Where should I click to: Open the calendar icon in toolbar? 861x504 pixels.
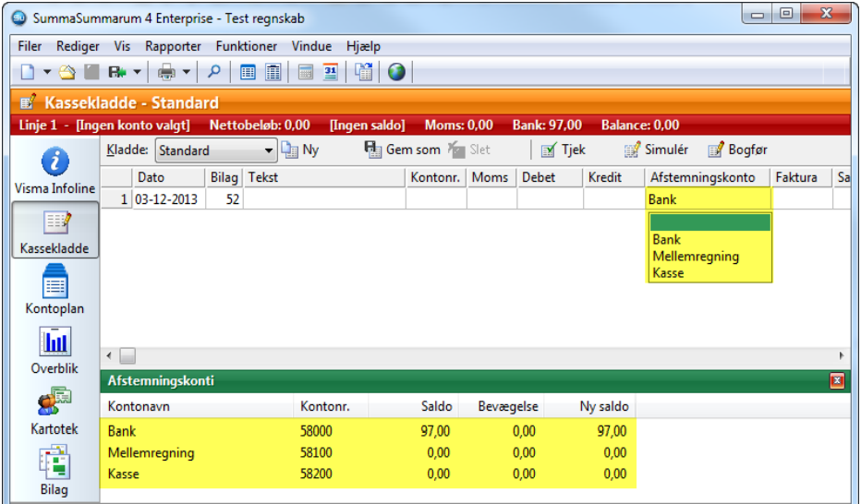tap(330, 72)
